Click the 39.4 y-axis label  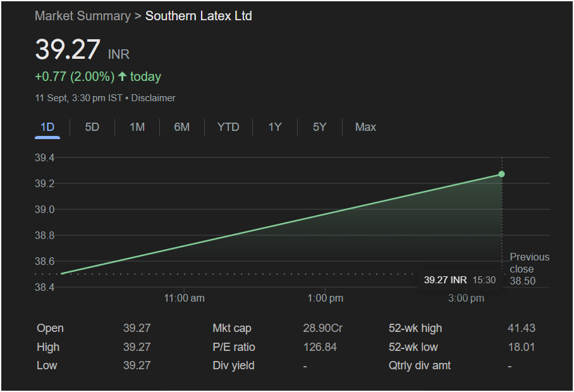(x=45, y=158)
